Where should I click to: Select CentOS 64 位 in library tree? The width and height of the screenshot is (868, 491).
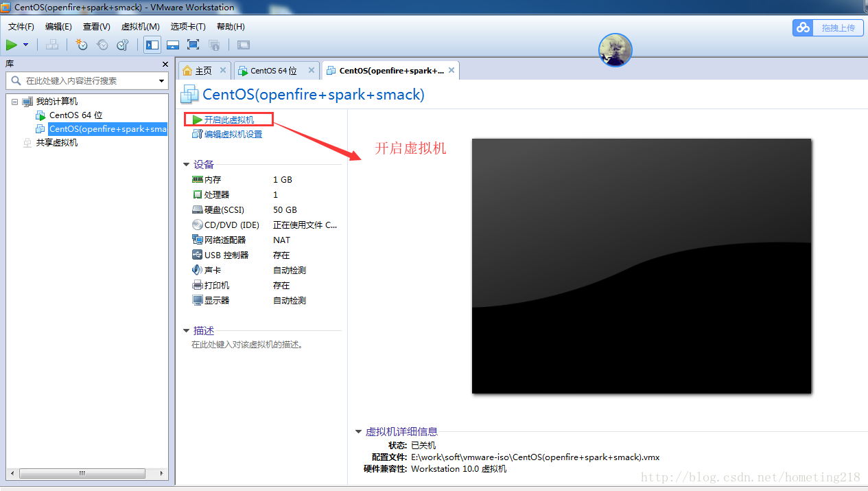point(75,115)
